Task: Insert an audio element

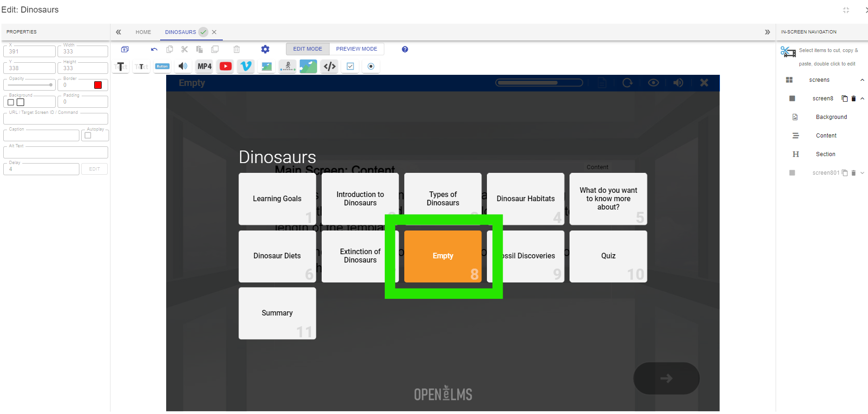Action: pyautogui.click(x=183, y=66)
